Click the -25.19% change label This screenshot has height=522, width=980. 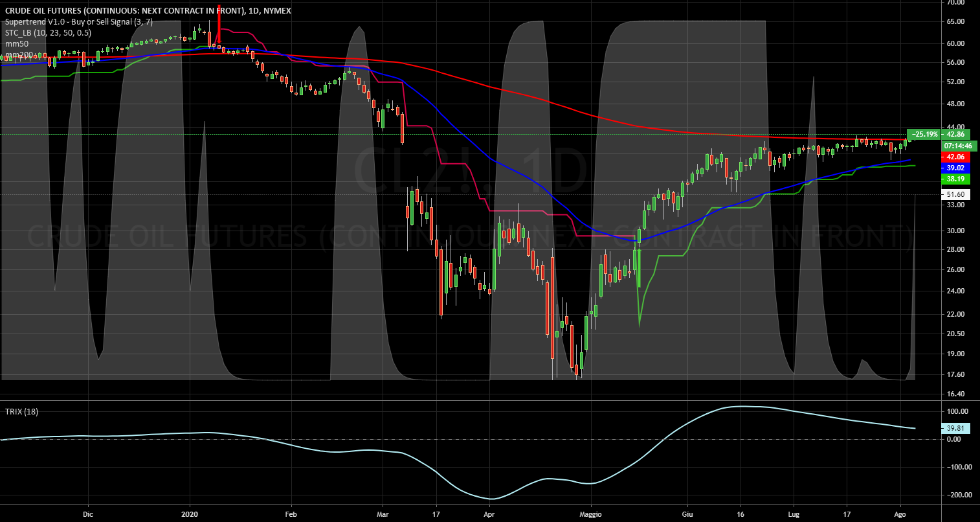(x=924, y=135)
